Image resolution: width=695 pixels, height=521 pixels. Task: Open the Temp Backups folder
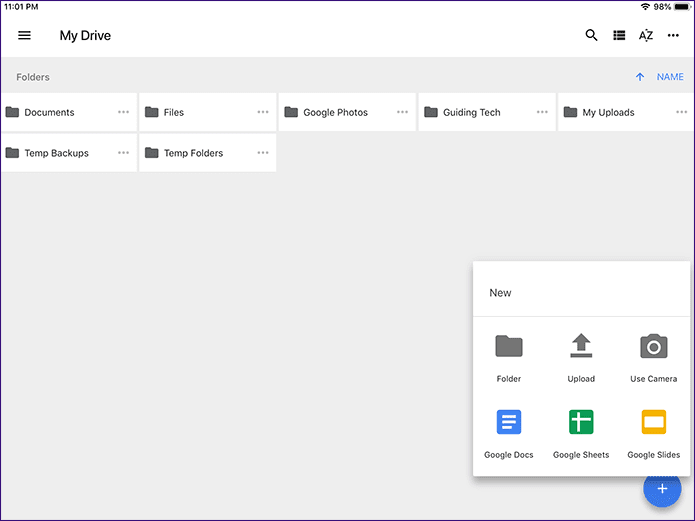tap(69, 153)
